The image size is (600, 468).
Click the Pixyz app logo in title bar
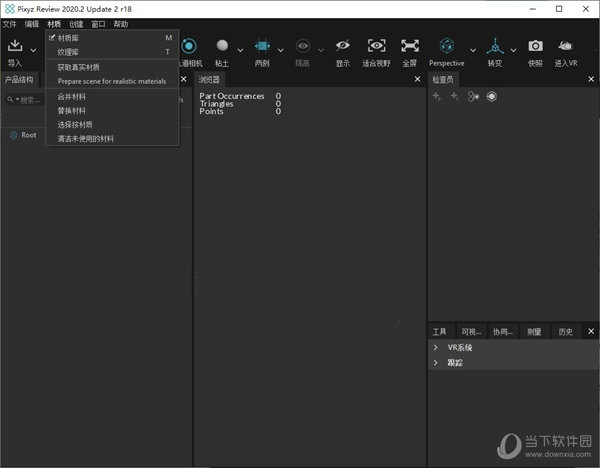(x=10, y=9)
